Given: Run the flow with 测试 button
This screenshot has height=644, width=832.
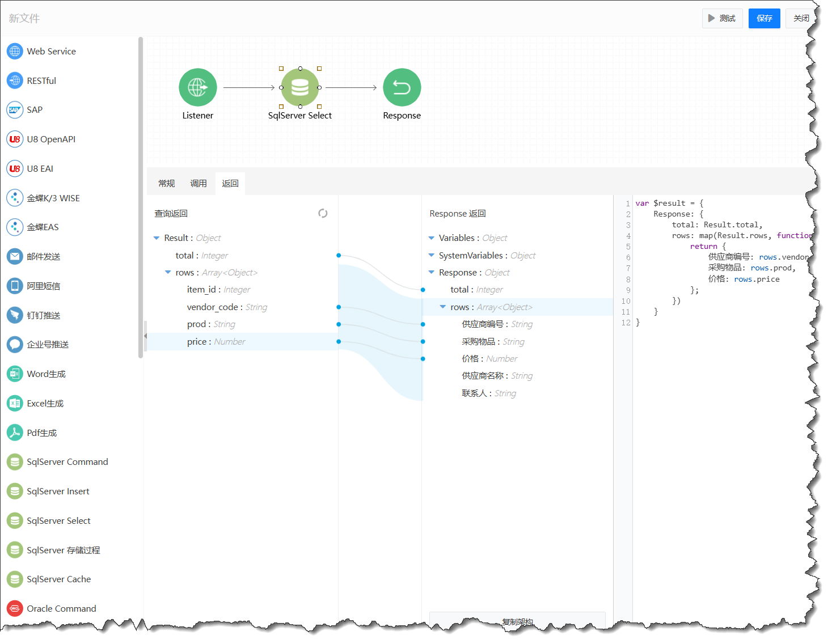Looking at the screenshot, I should click(722, 18).
